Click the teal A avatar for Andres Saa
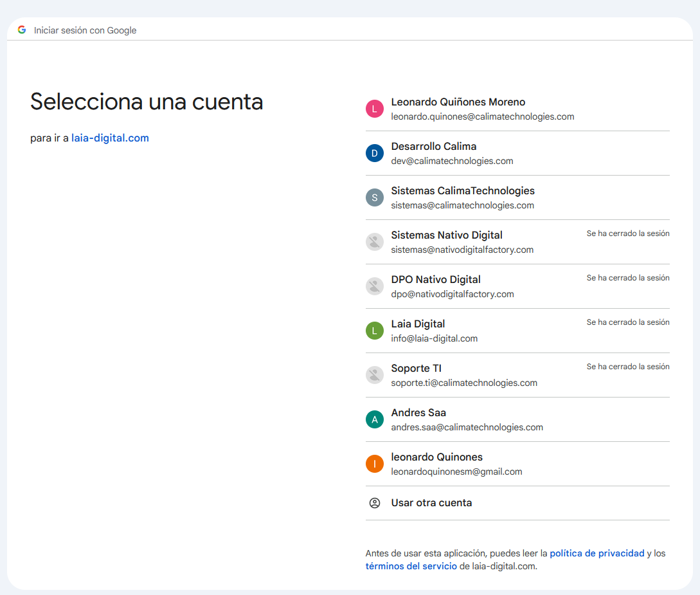The height and width of the screenshot is (595, 700). pos(375,419)
